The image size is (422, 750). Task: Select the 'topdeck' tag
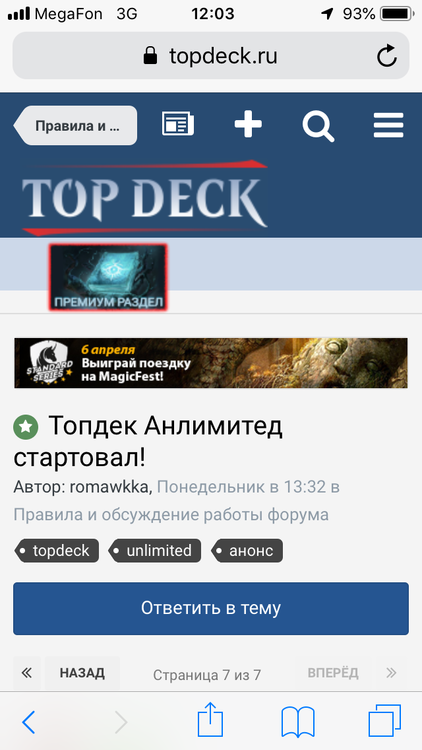click(56, 551)
